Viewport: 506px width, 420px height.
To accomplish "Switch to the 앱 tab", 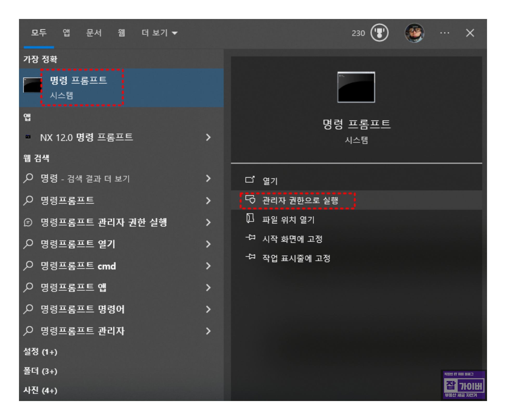I will click(66, 33).
